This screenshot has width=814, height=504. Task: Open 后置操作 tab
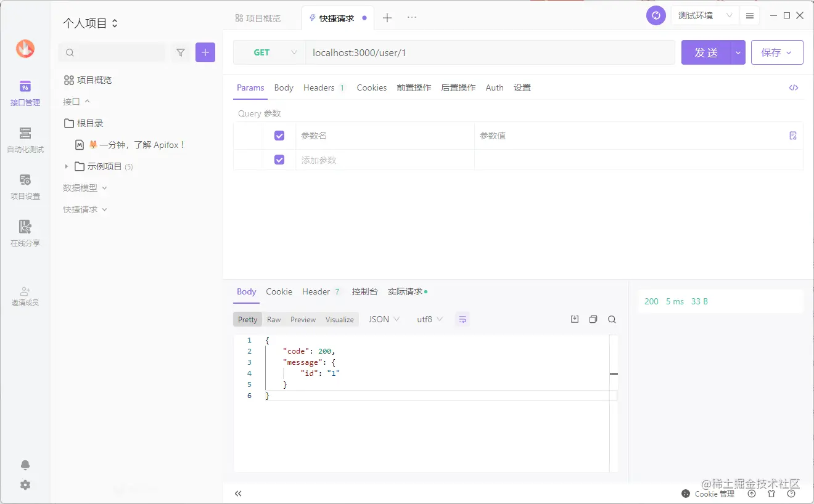458,87
